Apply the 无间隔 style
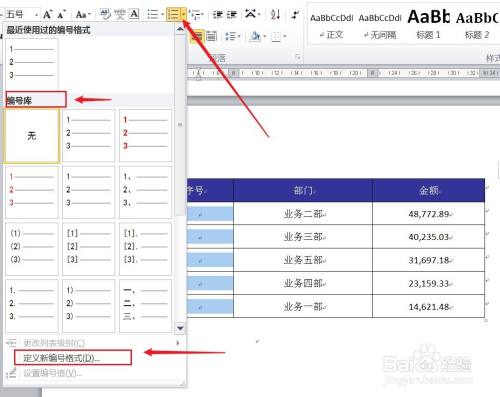Image resolution: width=500 pixels, height=397 pixels. (380, 25)
